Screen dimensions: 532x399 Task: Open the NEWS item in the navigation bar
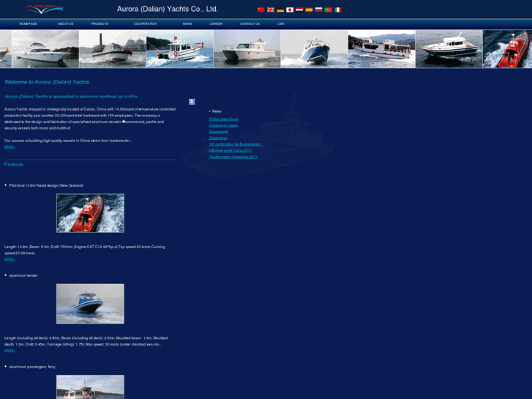[x=187, y=23]
